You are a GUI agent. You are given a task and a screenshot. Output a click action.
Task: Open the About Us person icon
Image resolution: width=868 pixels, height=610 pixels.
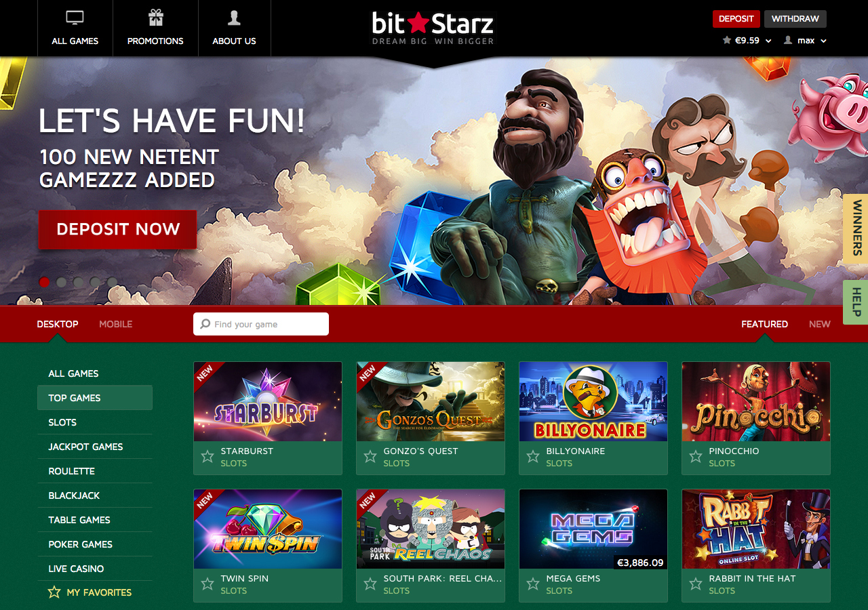(234, 17)
